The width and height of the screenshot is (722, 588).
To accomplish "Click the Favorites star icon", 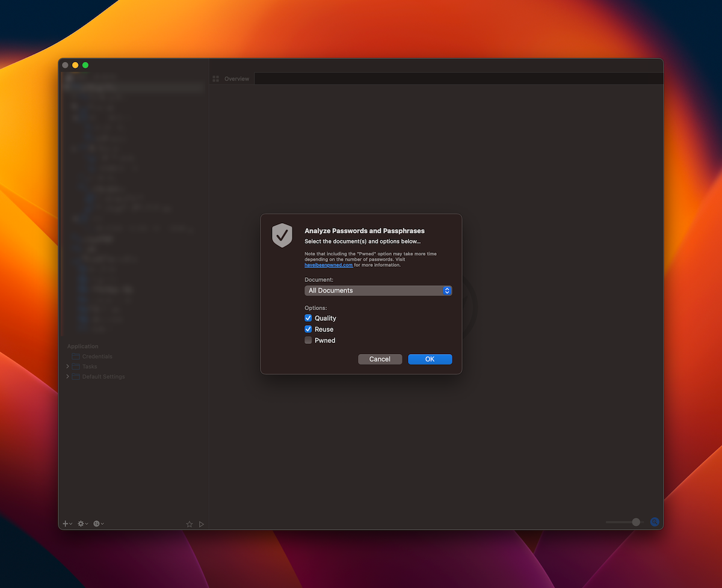I will pos(189,524).
